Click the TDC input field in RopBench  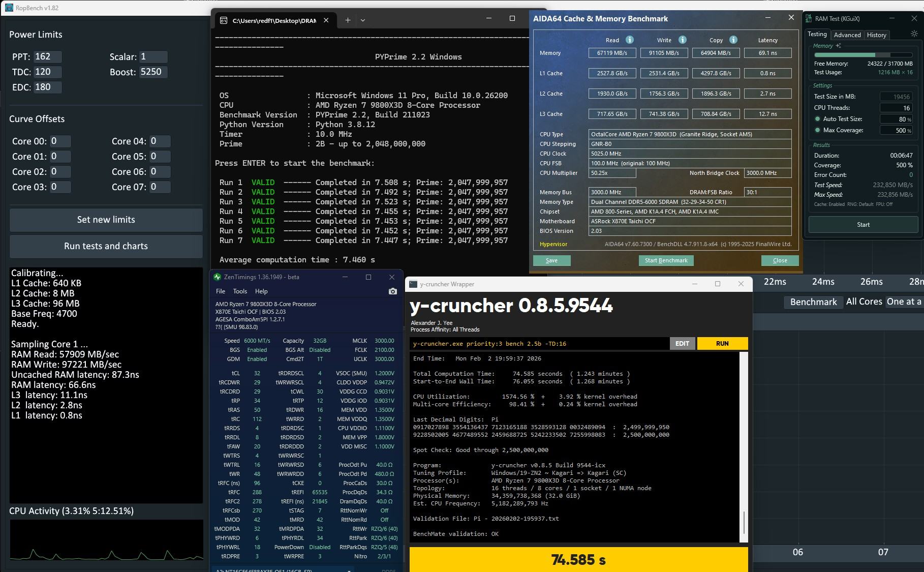[48, 72]
